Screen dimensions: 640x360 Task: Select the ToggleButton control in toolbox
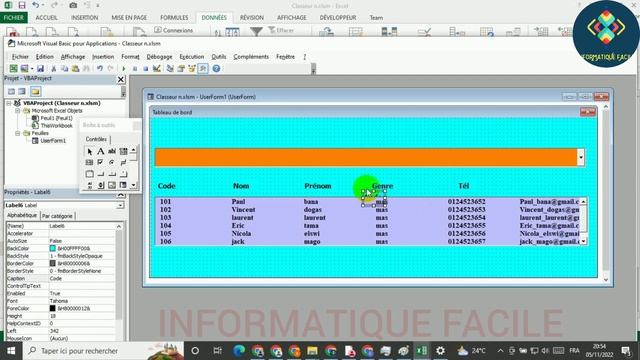[x=123, y=162]
